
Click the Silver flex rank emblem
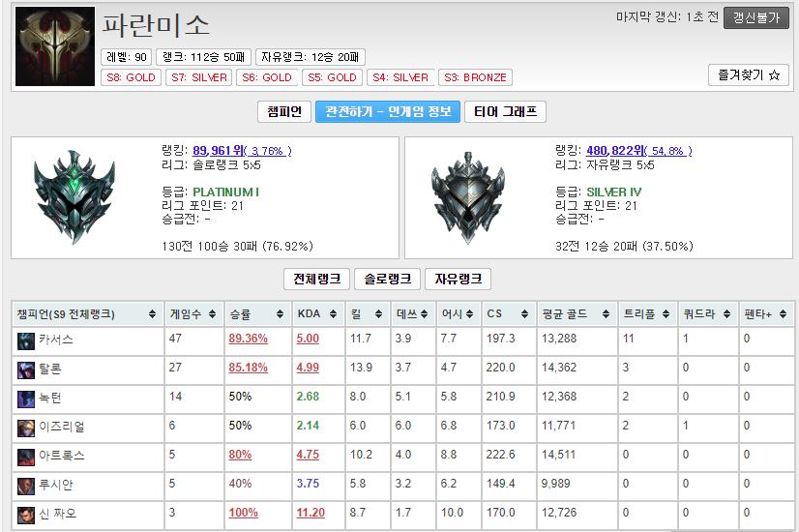click(x=468, y=197)
